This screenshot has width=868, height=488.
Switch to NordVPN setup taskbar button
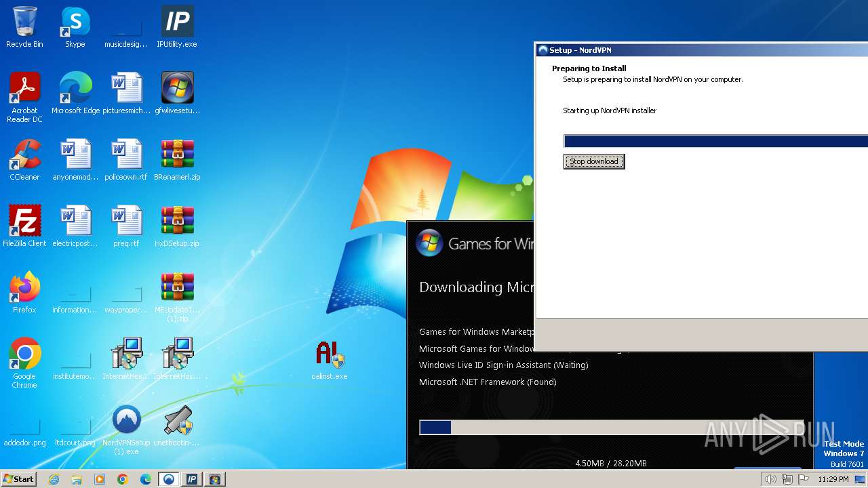click(x=169, y=479)
